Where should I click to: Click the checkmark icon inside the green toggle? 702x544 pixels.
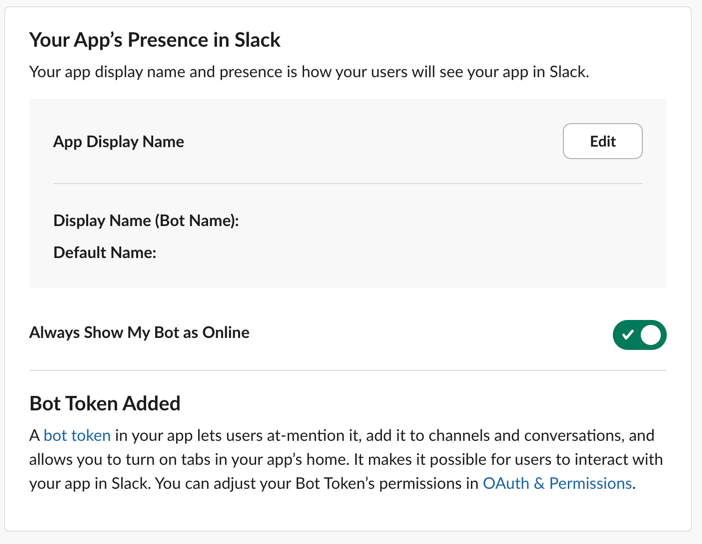(628, 335)
